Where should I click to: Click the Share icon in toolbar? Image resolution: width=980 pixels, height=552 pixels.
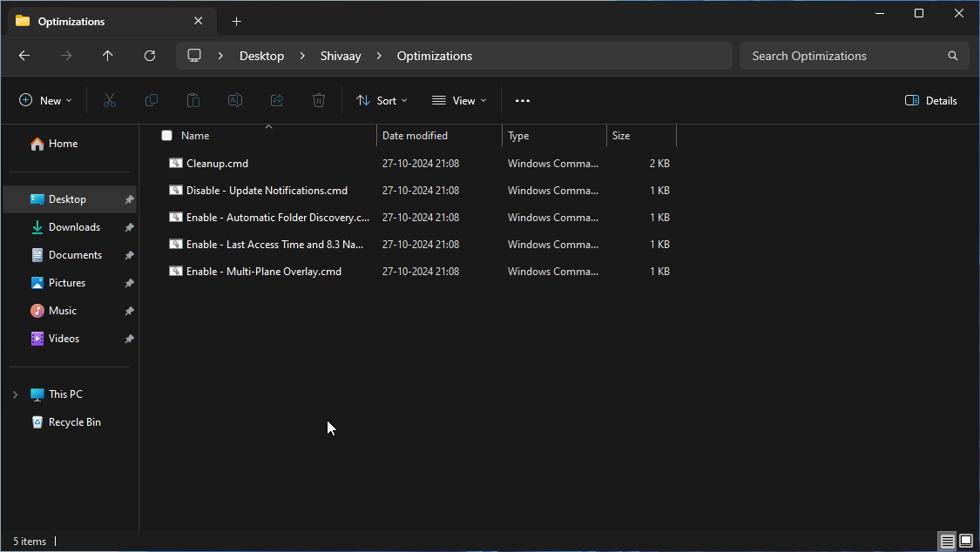(x=277, y=100)
